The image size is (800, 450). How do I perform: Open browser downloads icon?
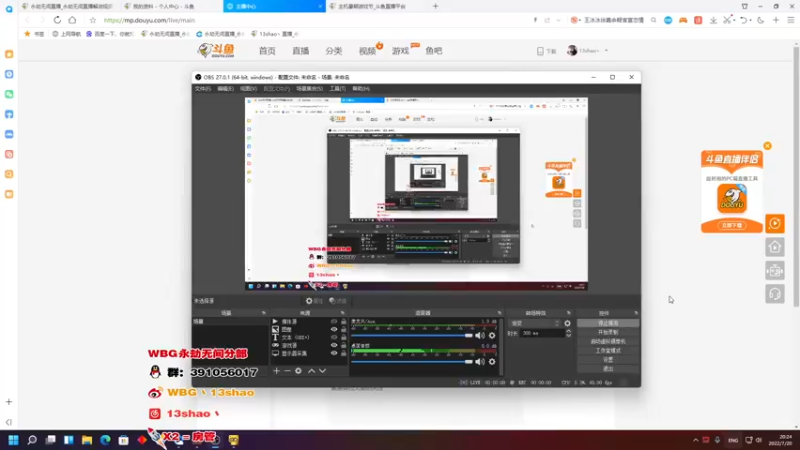point(713,20)
